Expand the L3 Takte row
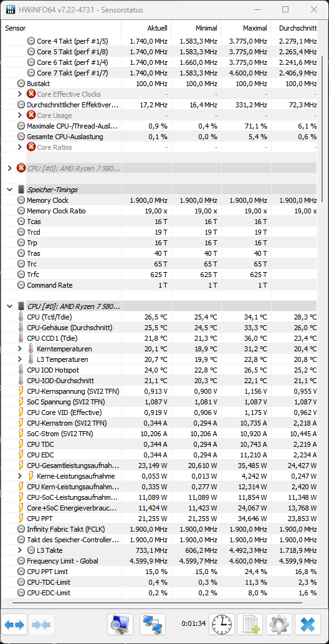Image resolution: width=329 pixels, height=644 pixels. click(x=20, y=550)
